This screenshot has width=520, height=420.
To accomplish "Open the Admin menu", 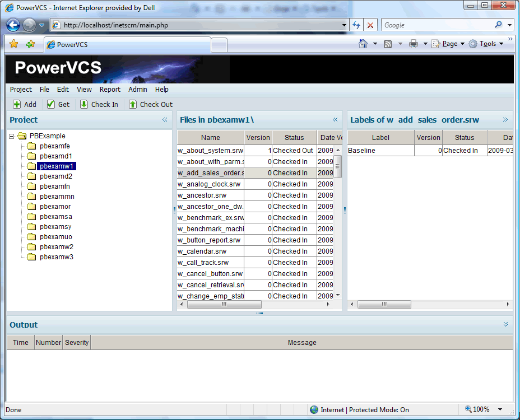I will coord(138,90).
